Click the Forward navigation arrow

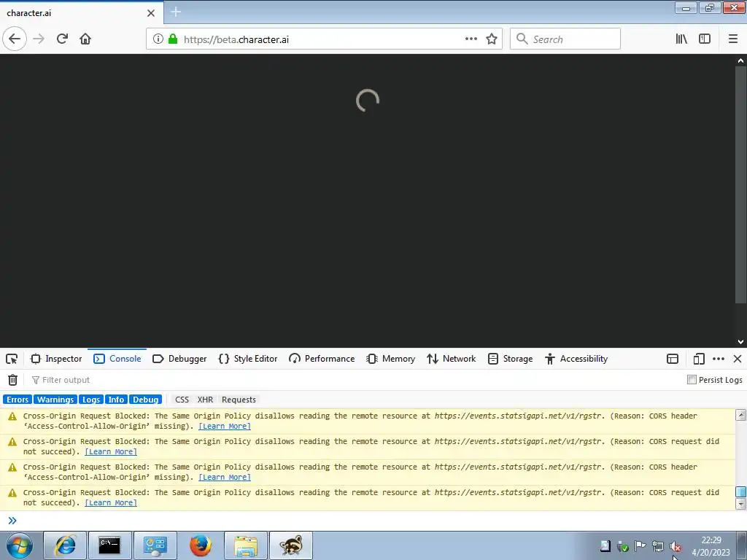tap(39, 39)
